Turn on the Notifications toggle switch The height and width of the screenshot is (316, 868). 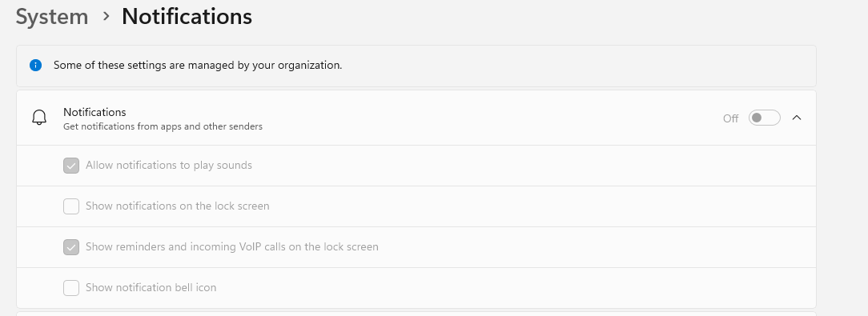(x=765, y=118)
